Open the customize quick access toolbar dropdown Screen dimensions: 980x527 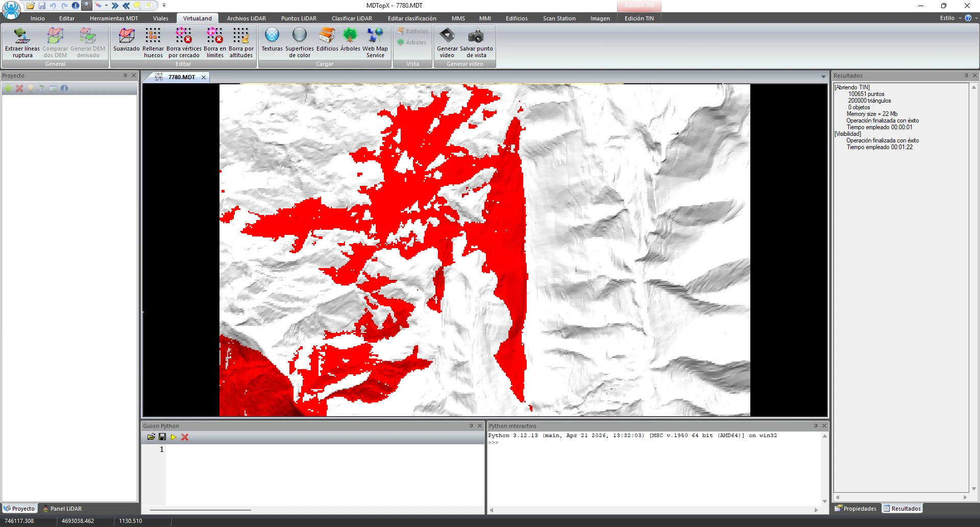[x=164, y=6]
